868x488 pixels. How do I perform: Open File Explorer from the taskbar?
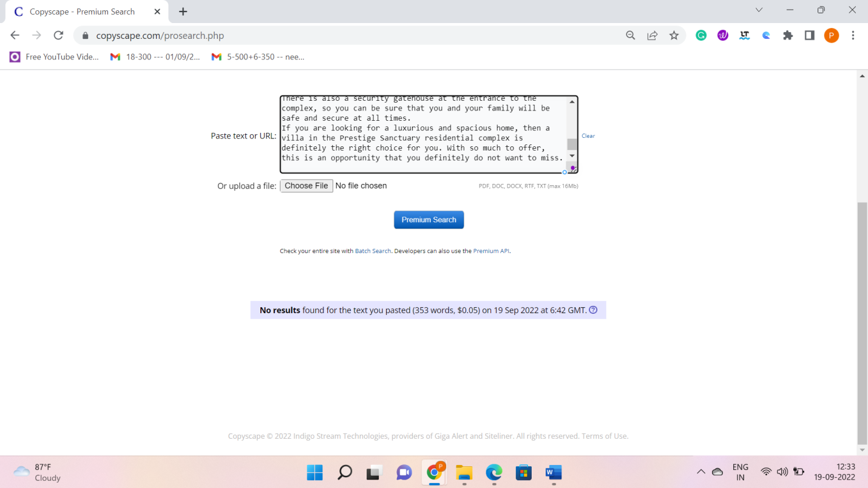pyautogui.click(x=464, y=472)
